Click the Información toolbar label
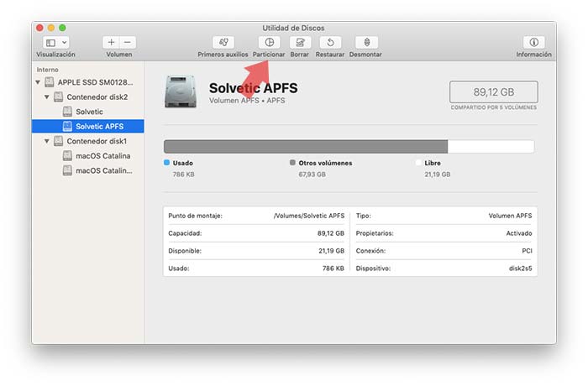This screenshot has height=386, width=588. pyautogui.click(x=533, y=55)
